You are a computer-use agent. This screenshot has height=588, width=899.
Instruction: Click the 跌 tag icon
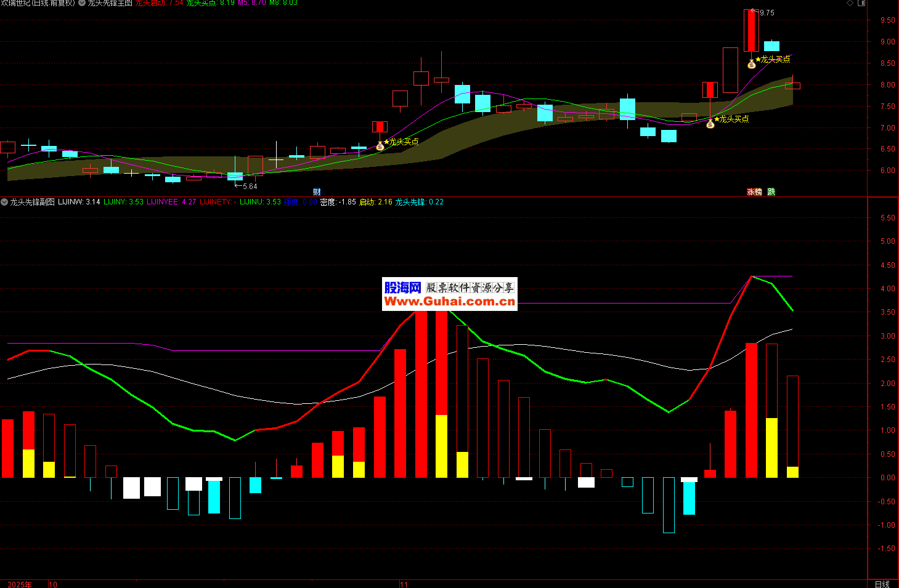(x=771, y=192)
